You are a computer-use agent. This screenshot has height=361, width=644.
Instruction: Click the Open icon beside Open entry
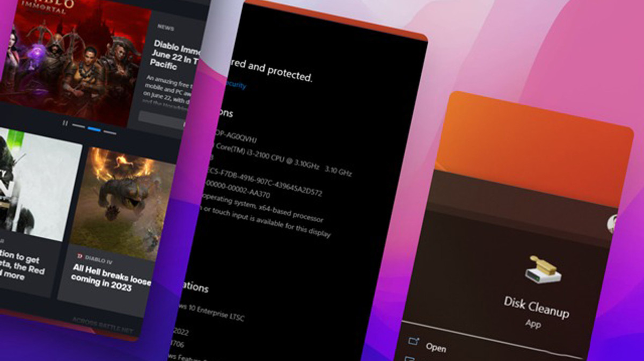coord(413,341)
